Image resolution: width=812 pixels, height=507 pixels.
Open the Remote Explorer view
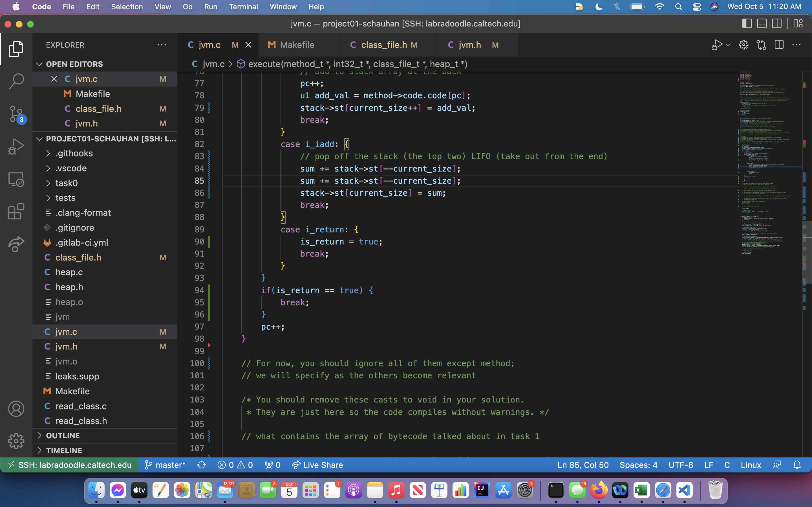click(16, 179)
